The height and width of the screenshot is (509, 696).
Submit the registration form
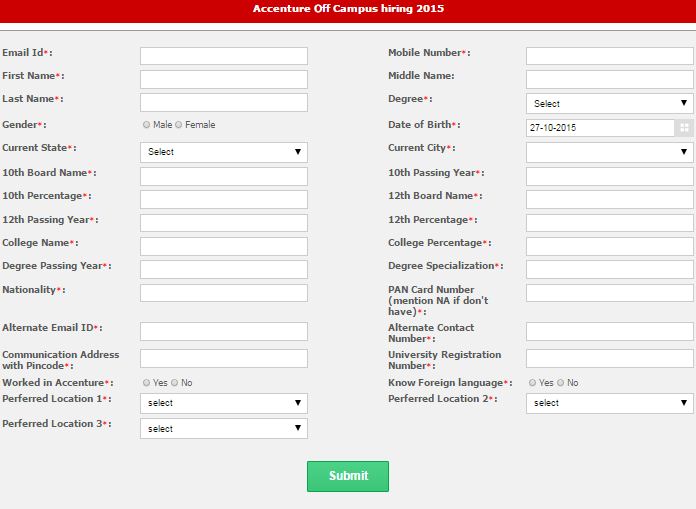click(x=348, y=476)
